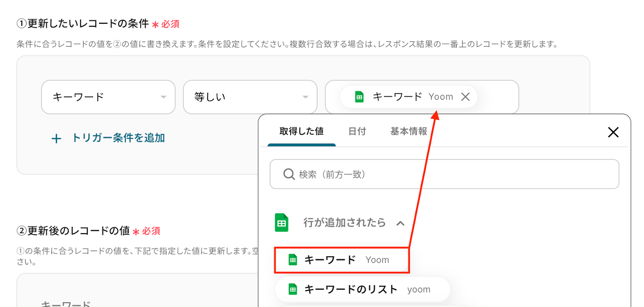This screenshot has width=644, height=307.
Task: Select キーワード Yoom from the list
Action: (346, 260)
